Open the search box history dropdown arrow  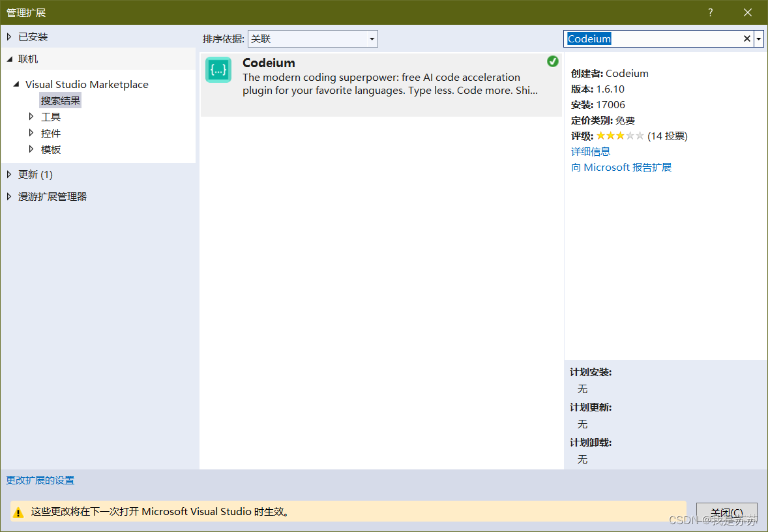click(759, 38)
